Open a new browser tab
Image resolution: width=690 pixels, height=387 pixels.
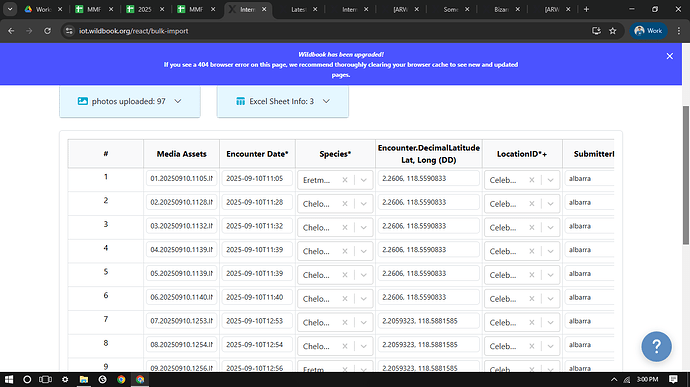click(x=586, y=9)
